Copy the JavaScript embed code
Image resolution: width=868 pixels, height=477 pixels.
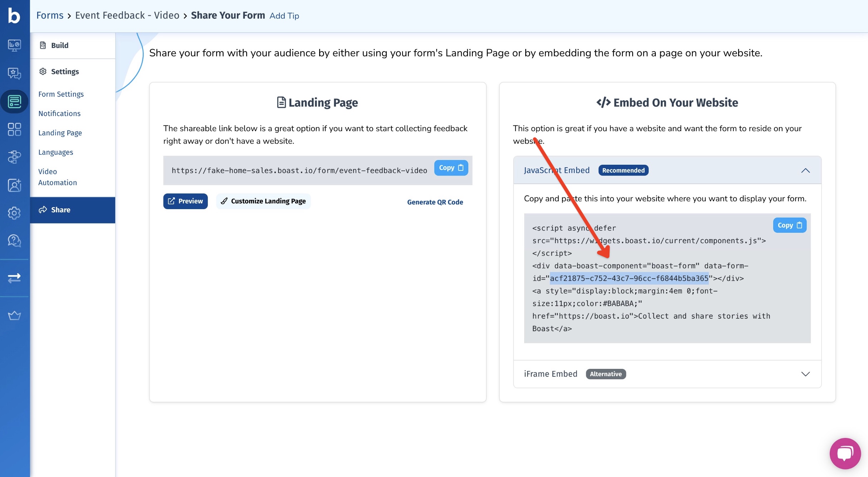coord(789,225)
